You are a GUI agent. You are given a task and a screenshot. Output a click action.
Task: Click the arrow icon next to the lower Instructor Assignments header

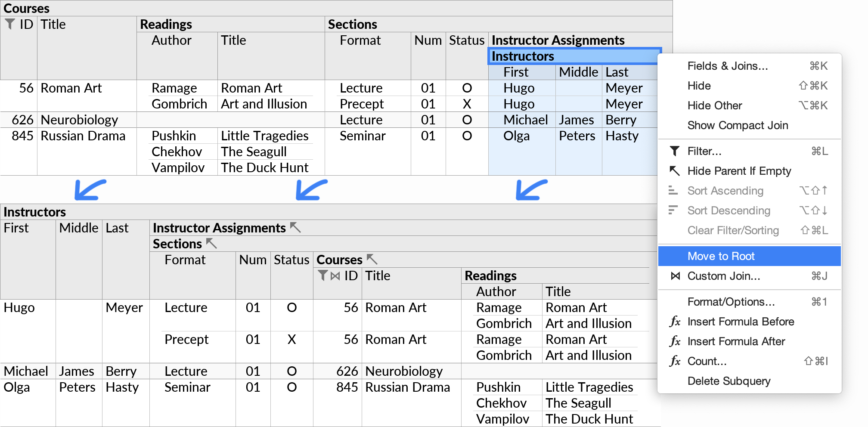[295, 227]
